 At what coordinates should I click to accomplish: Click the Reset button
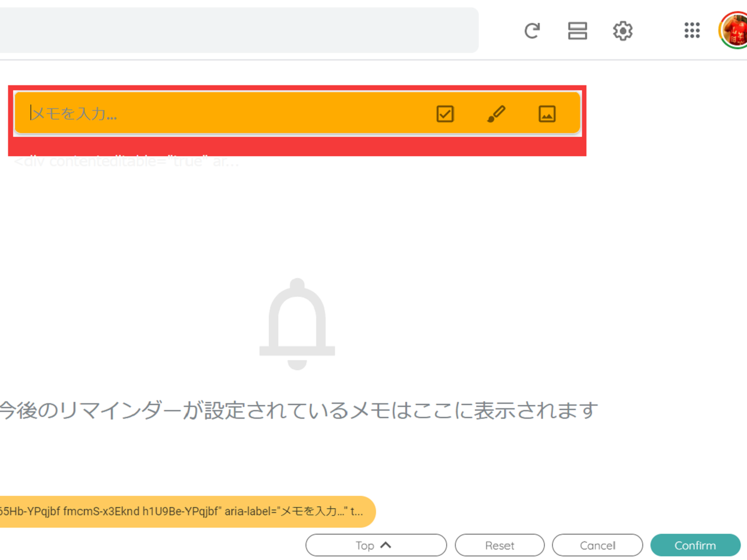pyautogui.click(x=500, y=546)
